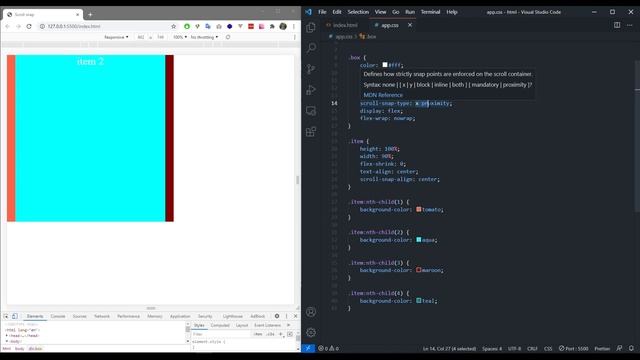This screenshot has height=360, width=640.
Task: Open DevTools settings gear
Action: (x=277, y=316)
